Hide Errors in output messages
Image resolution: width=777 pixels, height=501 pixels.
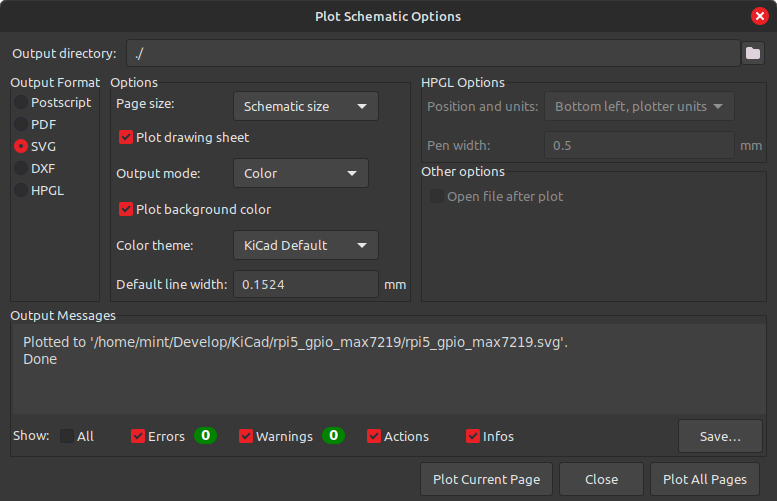tap(138, 436)
